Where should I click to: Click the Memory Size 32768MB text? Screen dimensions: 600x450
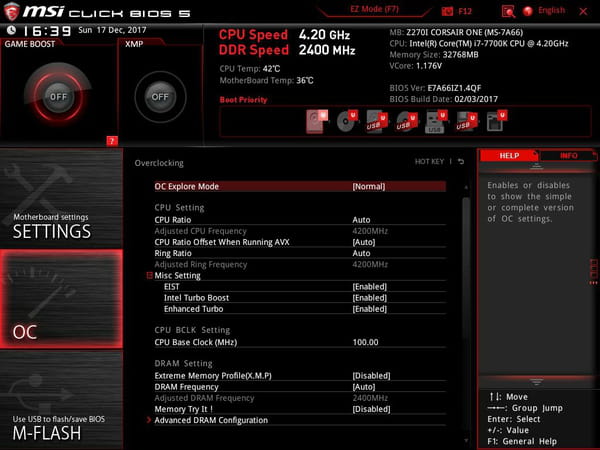(x=434, y=55)
